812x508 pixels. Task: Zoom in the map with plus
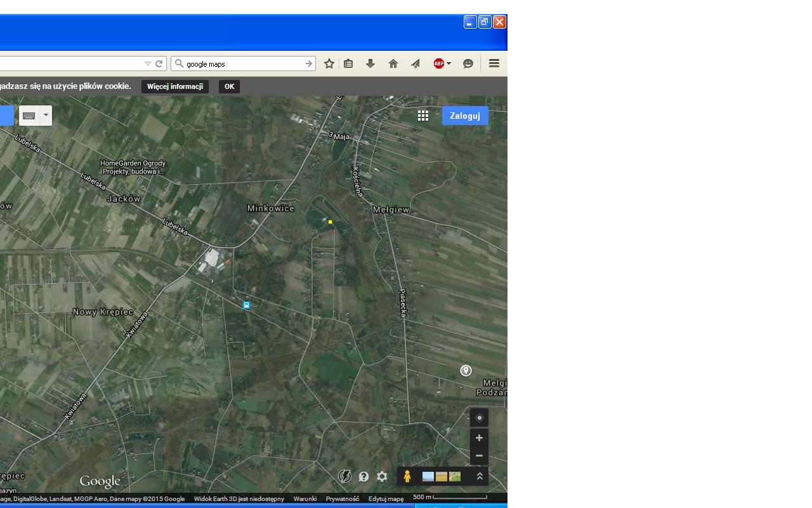tap(479, 438)
